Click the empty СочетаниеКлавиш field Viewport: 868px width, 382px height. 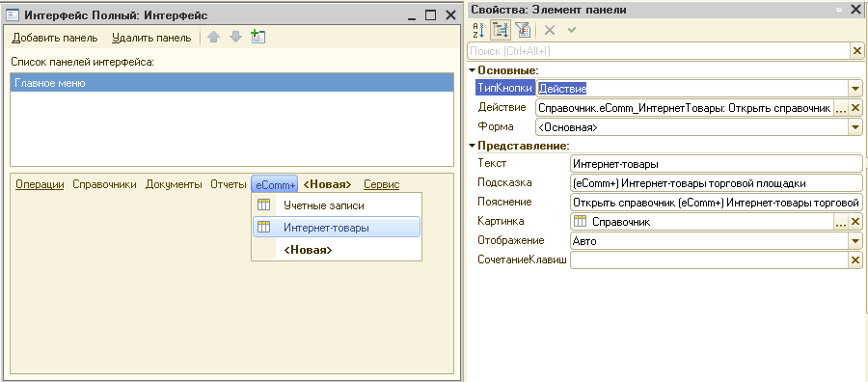point(709,260)
